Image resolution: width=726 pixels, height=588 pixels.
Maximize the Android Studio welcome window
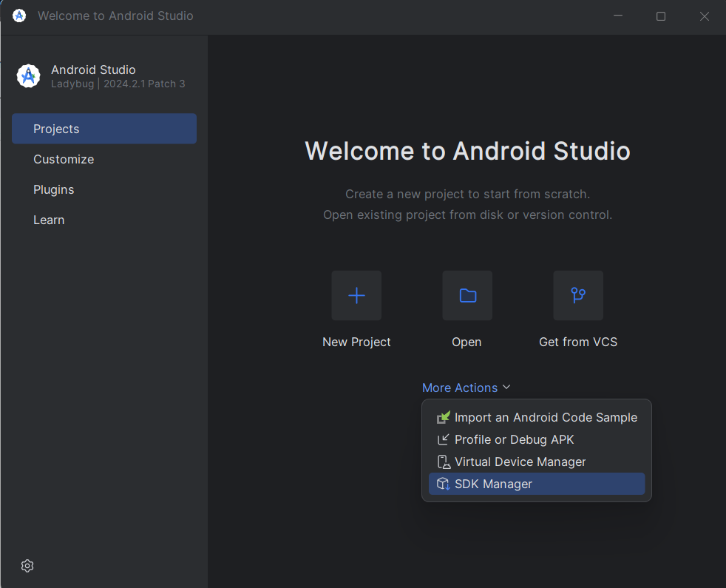[661, 16]
